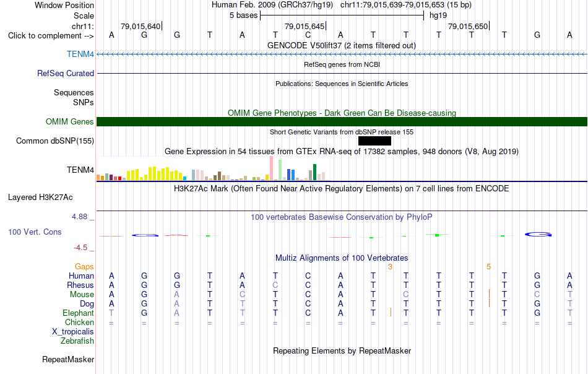Click the orange gap number 3
588x374 pixels.
(x=390, y=266)
